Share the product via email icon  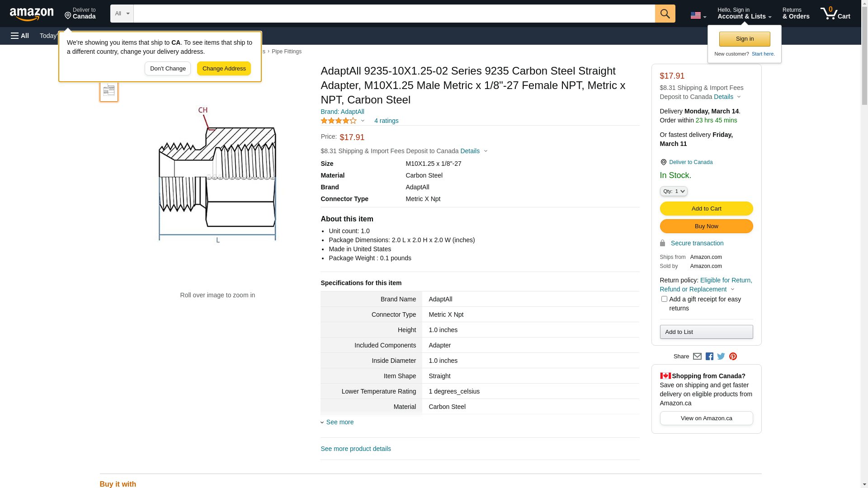point(697,357)
